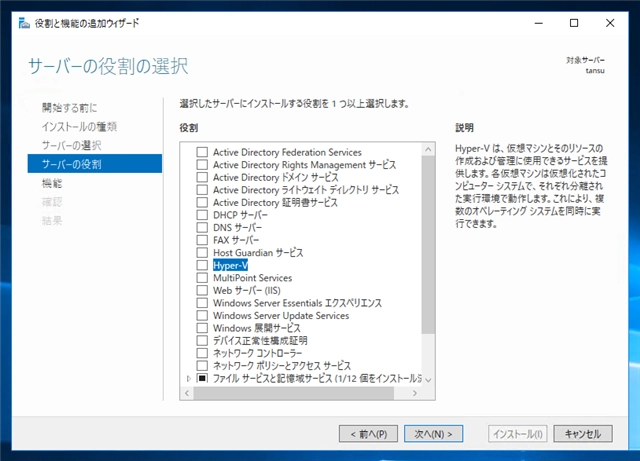Click roles list scroll up arrow

(x=428, y=149)
